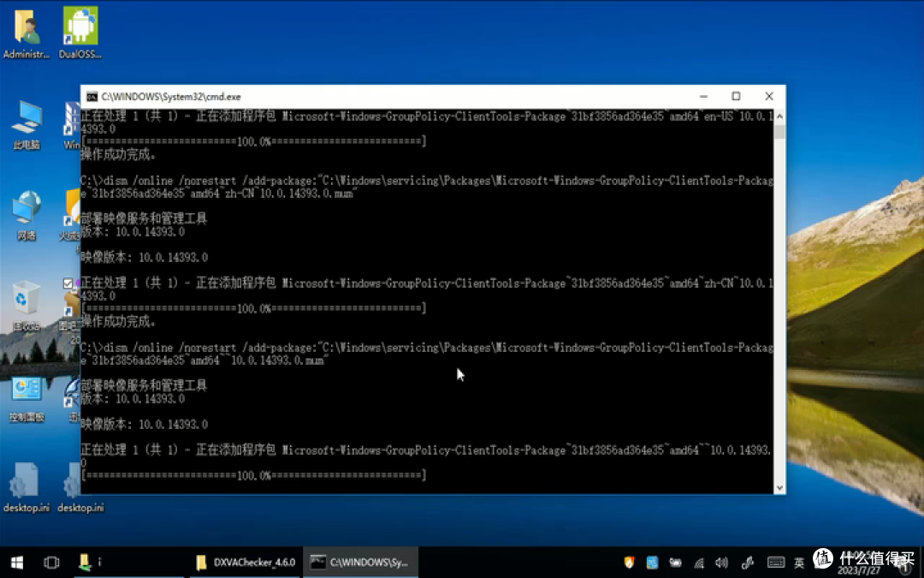This screenshot has width=924, height=578.
Task: Click the blue app tray icon
Action: [x=652, y=563]
